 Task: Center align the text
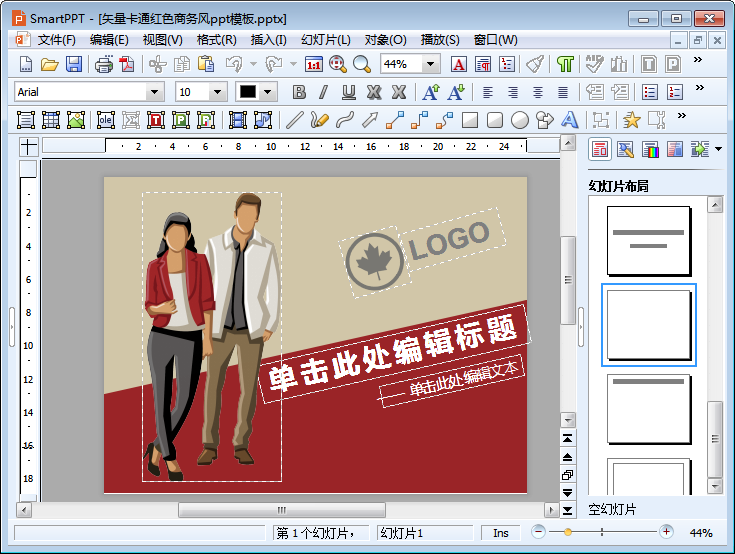click(x=538, y=92)
